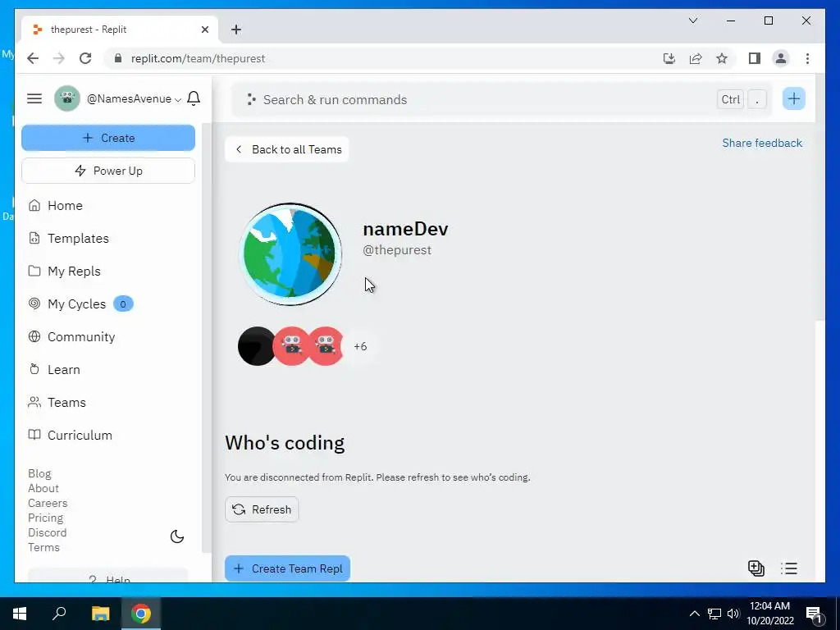This screenshot has height=630, width=840.
Task: Click the My Cycles count badge
Action: 123,304
